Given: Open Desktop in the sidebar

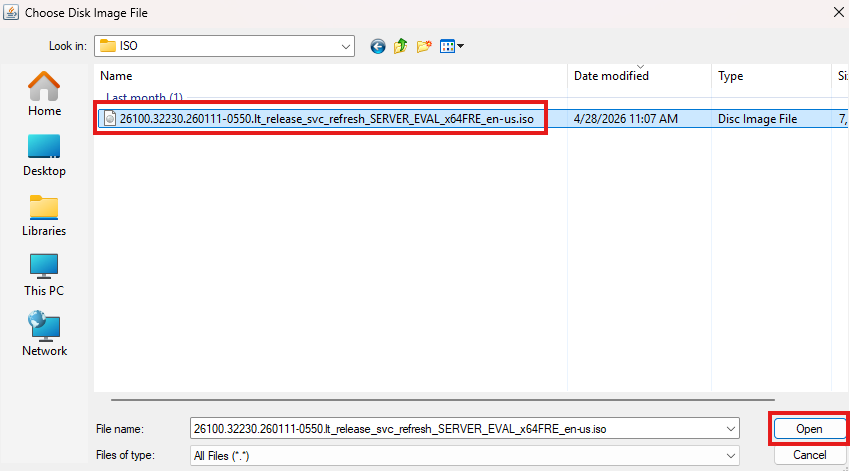Looking at the screenshot, I should coord(44,155).
